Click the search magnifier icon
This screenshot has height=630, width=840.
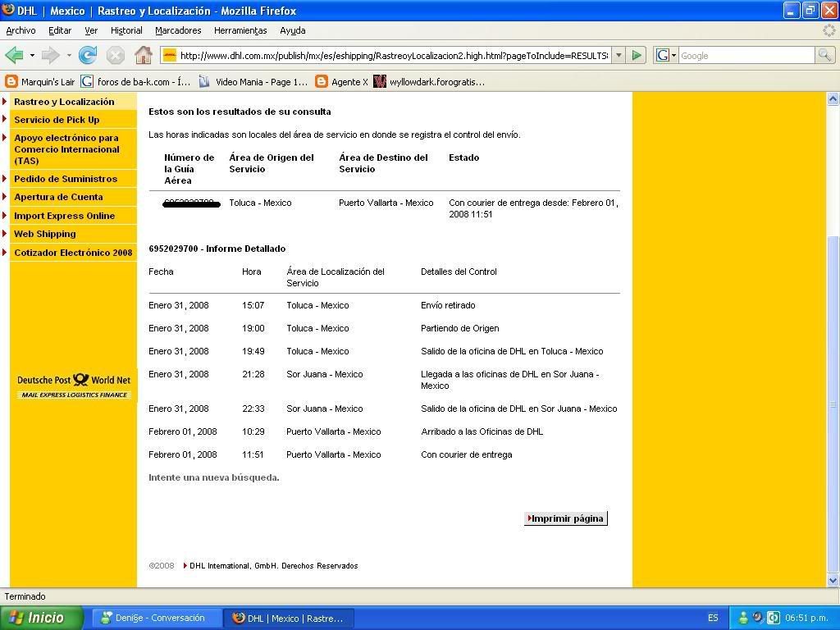coord(824,55)
